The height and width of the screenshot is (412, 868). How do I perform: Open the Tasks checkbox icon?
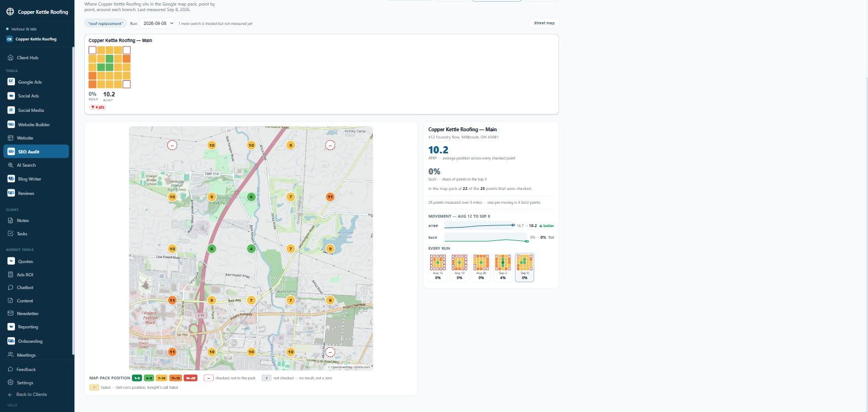point(11,234)
